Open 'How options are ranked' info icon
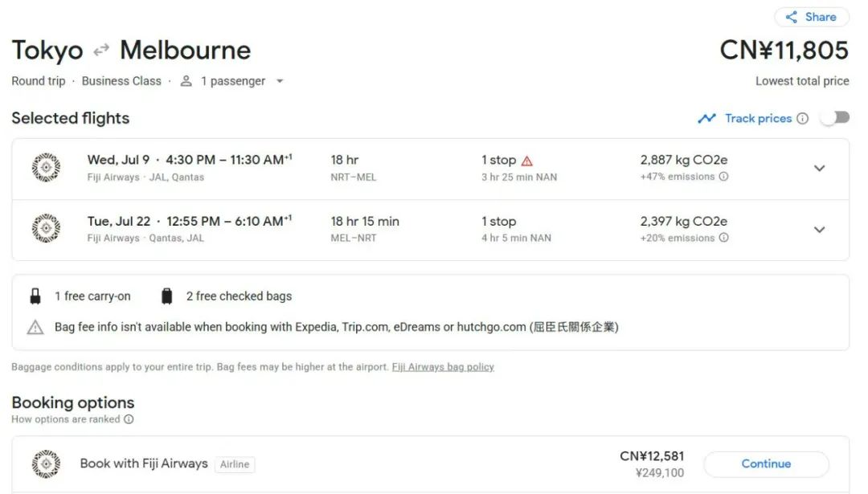This screenshot has height=494, width=868. click(129, 419)
